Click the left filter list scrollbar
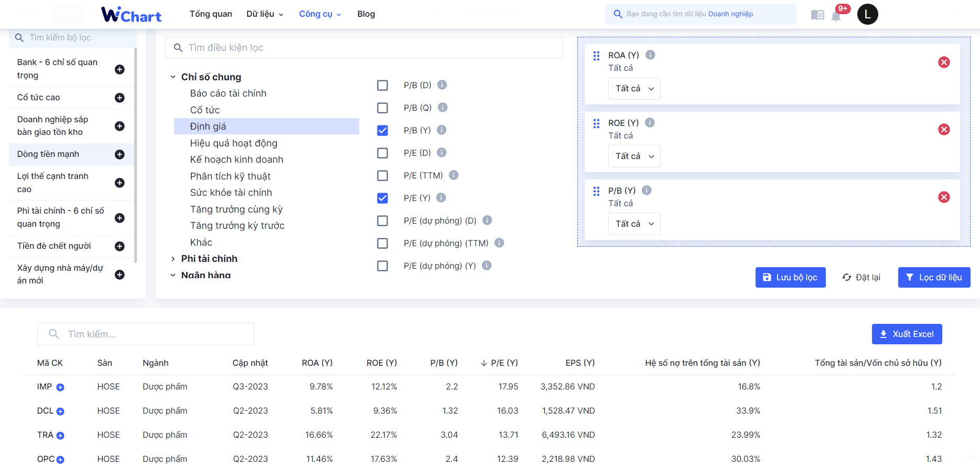 [x=136, y=155]
